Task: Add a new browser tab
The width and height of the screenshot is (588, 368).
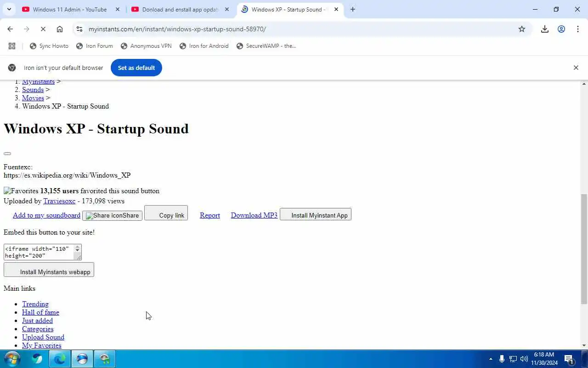Action: pos(352,9)
